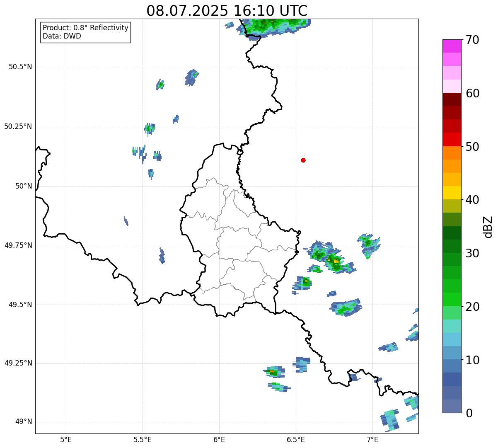
Task: Click the 6.5°E longitude label
Action: click(296, 439)
